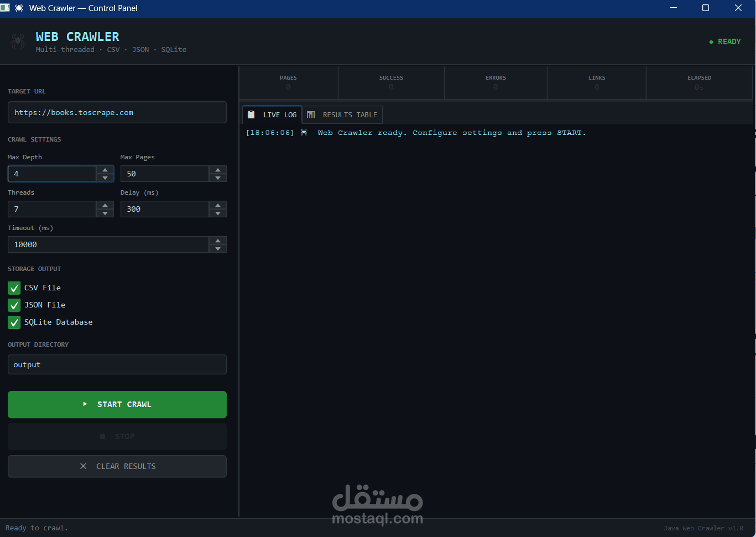Increase Delay with the up arrow

tap(218, 205)
